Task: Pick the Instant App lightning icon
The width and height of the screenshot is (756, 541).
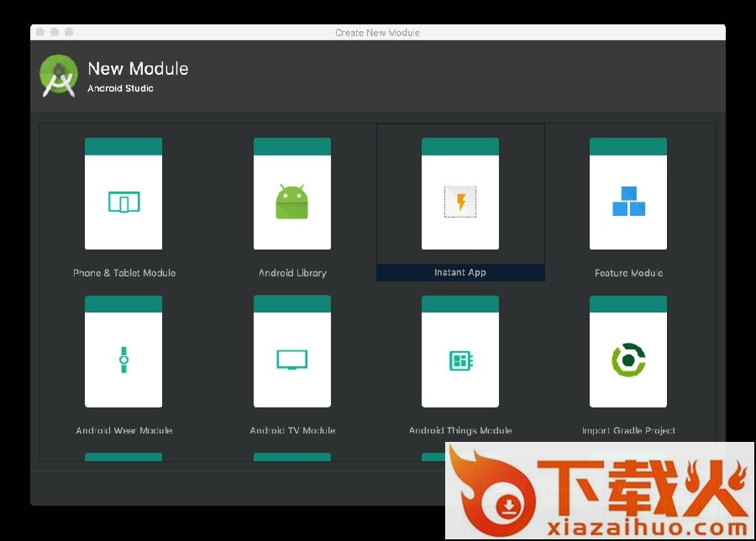Action: click(x=460, y=202)
